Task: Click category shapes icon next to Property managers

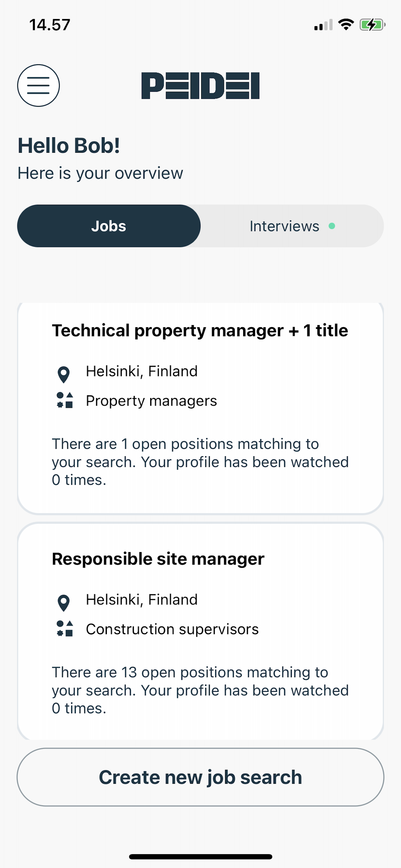Action: 65,400
